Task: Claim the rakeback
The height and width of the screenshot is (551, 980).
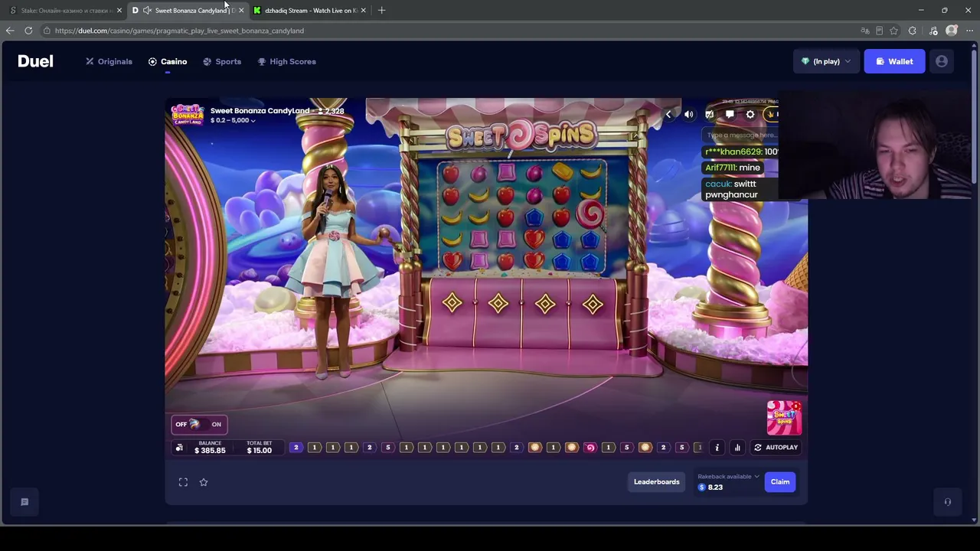Action: pyautogui.click(x=780, y=482)
